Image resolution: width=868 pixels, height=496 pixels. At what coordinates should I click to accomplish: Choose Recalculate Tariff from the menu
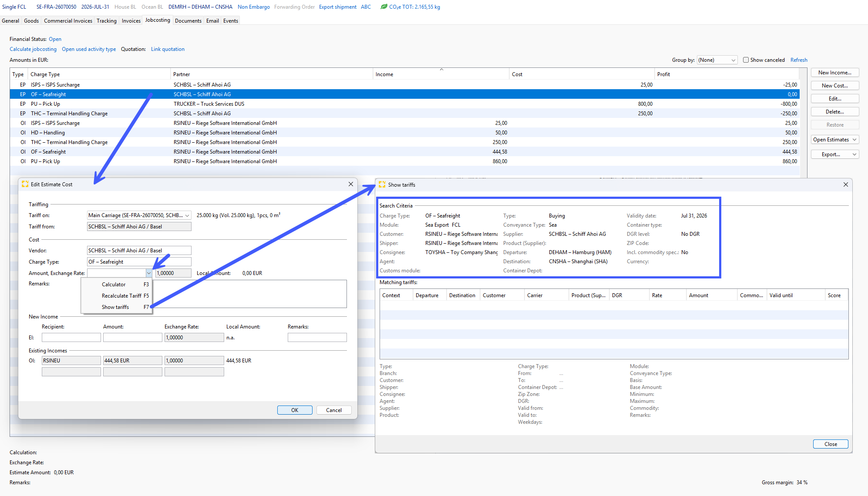117,296
